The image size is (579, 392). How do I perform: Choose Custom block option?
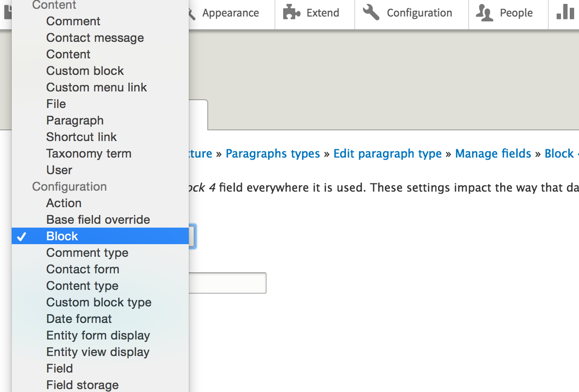coord(100,71)
